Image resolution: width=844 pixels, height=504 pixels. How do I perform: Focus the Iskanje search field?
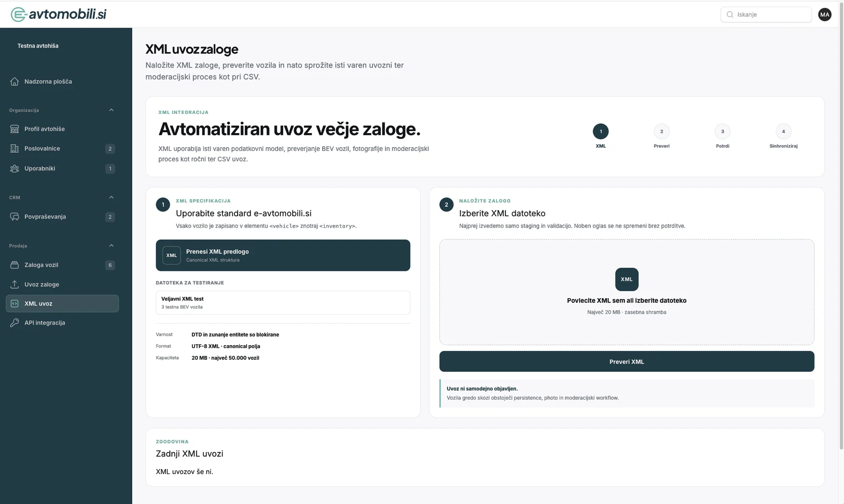point(766,15)
